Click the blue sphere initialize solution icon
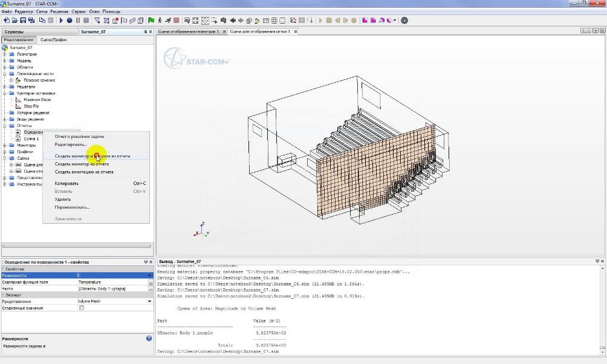The image size is (607, 364). (x=70, y=20)
